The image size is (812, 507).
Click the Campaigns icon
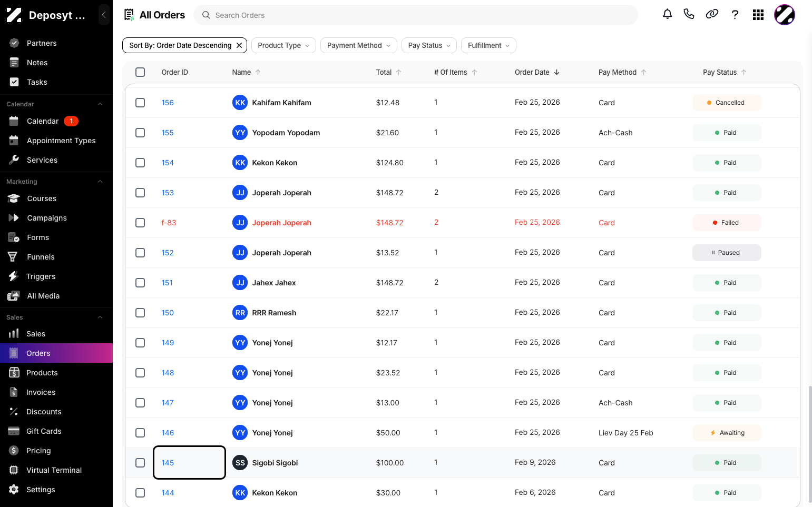[14, 218]
